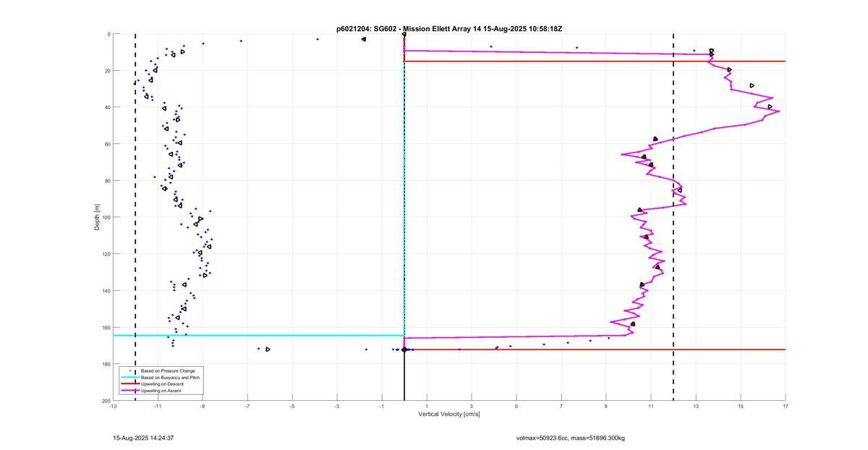
Task: Select legend entry "Upwelling on Ascent"
Action: coord(161,391)
